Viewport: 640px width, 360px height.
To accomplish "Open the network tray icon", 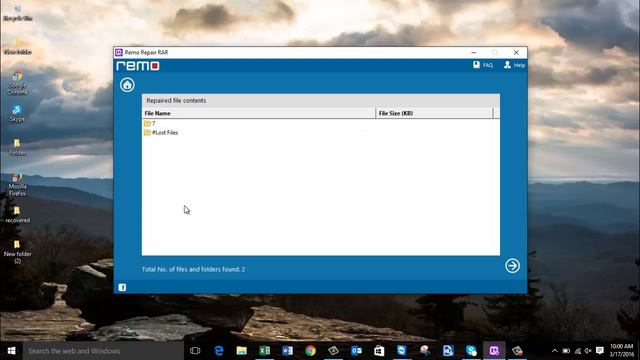I will tap(578, 351).
